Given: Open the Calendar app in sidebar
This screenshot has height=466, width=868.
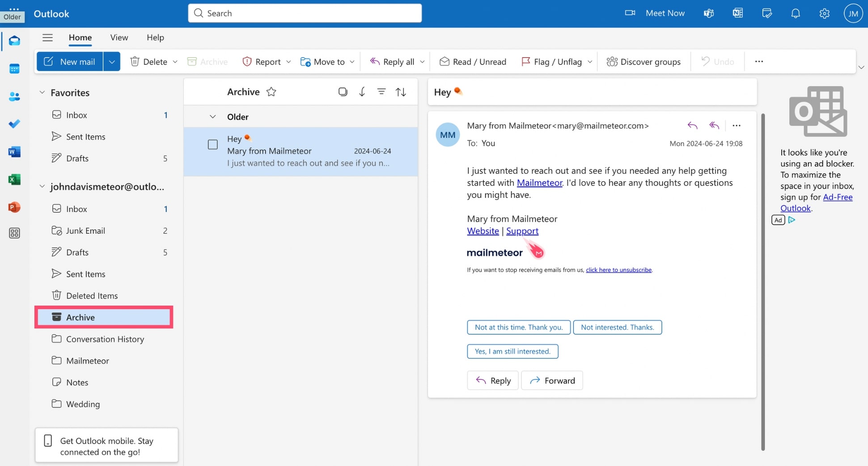Looking at the screenshot, I should pos(14,69).
